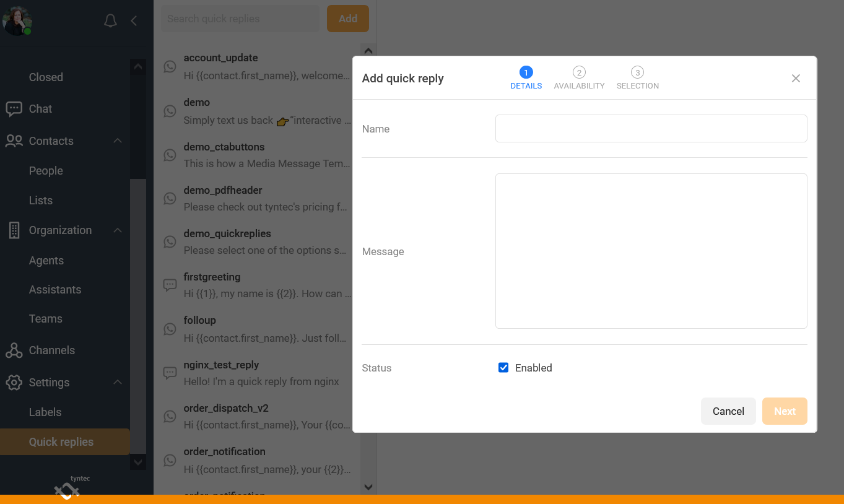This screenshot has height=504, width=844.
Task: Open Closed conversations in sidebar
Action: (46, 77)
